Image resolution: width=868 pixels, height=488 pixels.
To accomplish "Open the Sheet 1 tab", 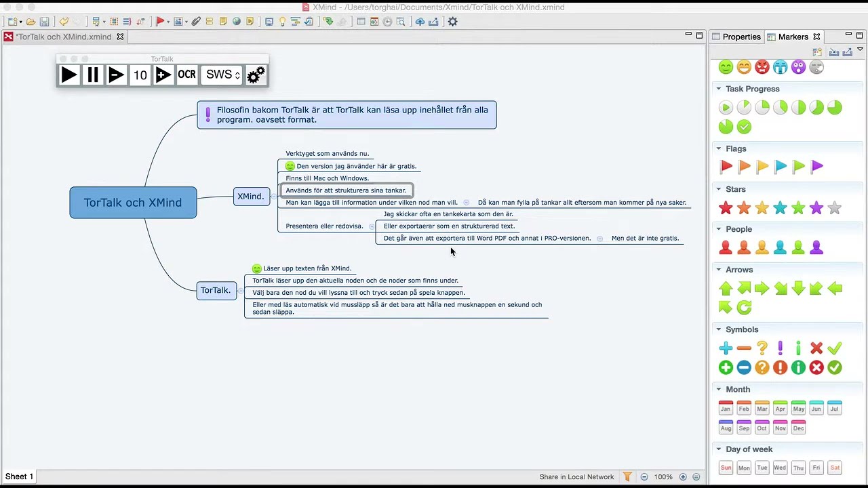I will [x=19, y=476].
